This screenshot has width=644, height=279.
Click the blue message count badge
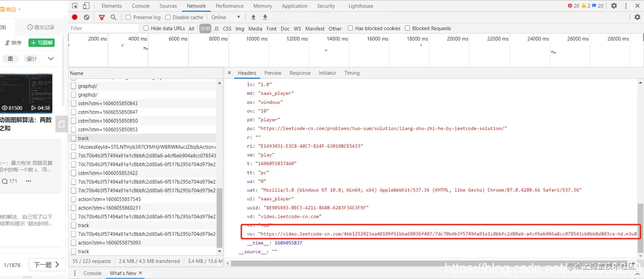[598, 6]
